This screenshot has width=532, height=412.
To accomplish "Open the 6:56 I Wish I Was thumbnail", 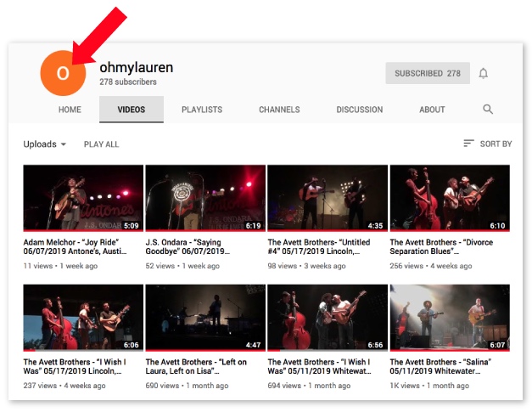I will pos(328,318).
